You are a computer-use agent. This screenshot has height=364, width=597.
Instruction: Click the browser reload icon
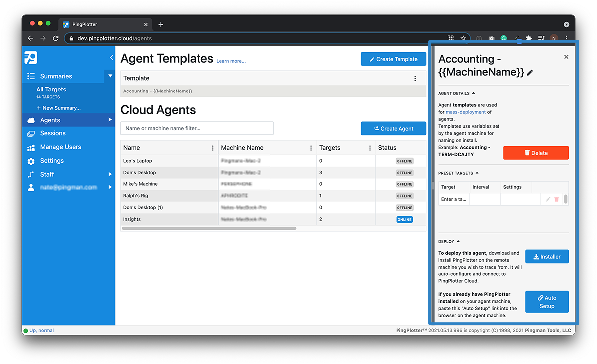(x=56, y=38)
